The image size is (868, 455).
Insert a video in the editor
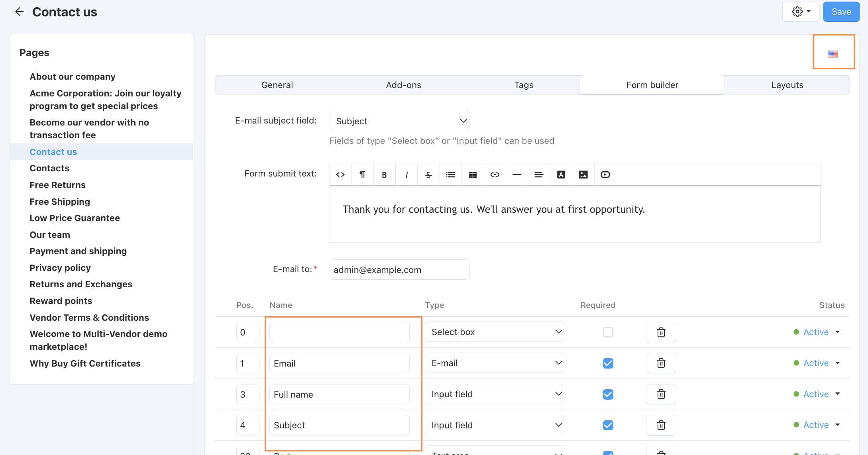[605, 175]
